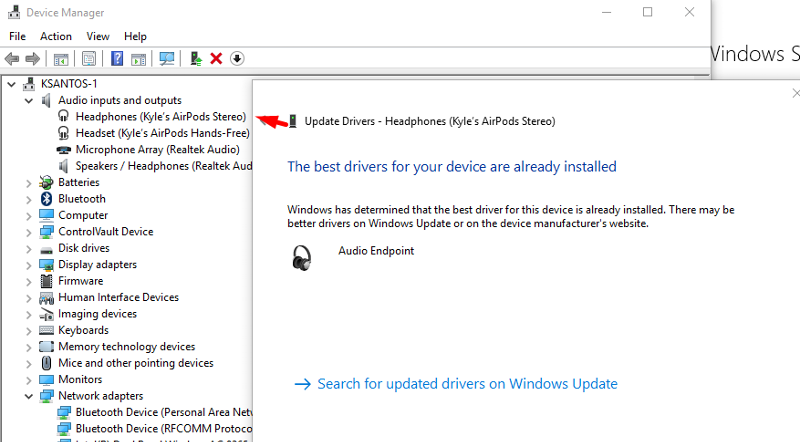
Task: Click the Keyboards category icon
Action: [46, 330]
